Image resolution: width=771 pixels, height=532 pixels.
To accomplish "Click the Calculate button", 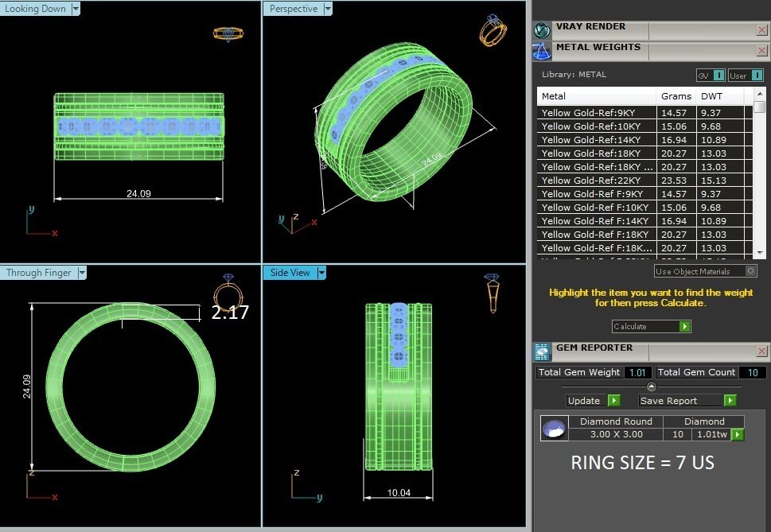I will pos(652,326).
